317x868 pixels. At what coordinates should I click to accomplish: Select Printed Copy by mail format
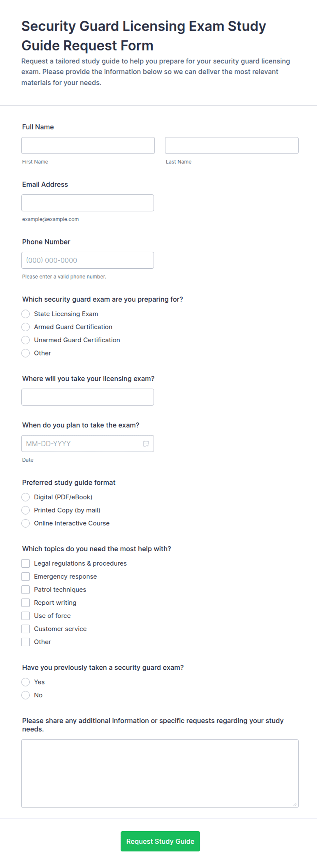tap(26, 510)
